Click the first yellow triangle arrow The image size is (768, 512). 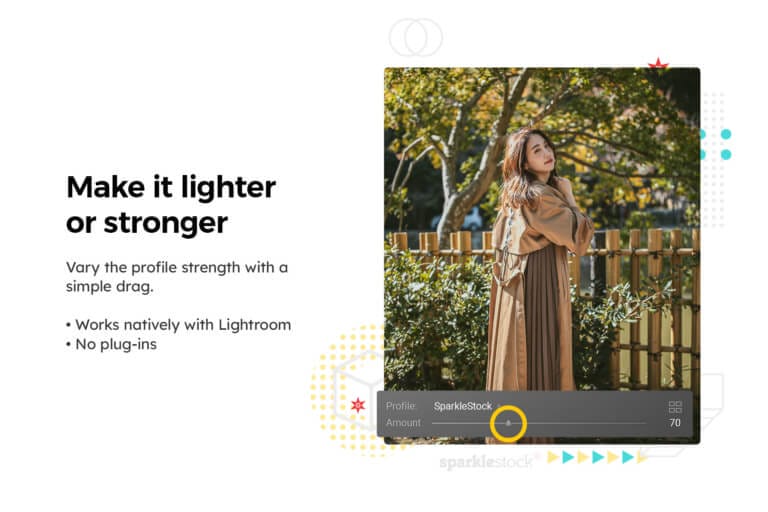[553, 457]
